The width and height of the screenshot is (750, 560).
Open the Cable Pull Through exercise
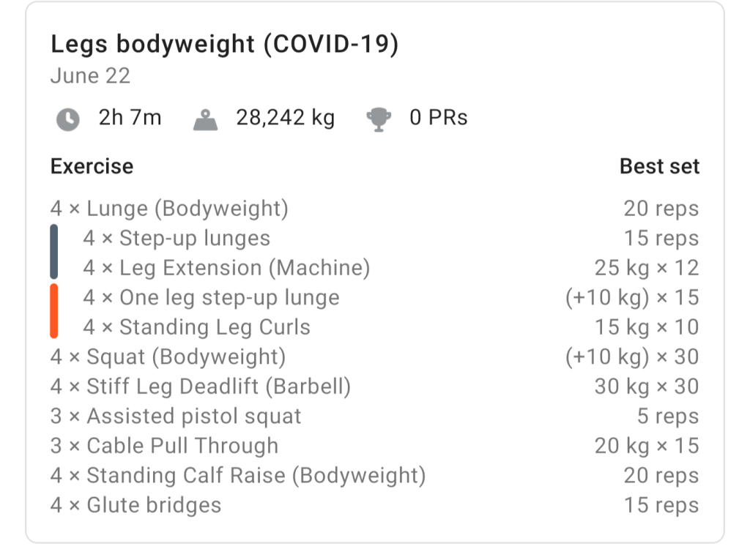(x=164, y=446)
